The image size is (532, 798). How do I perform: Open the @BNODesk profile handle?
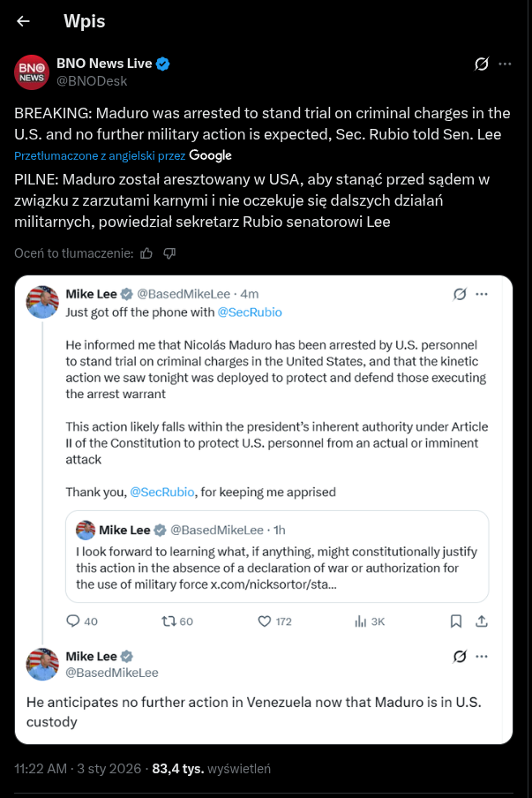click(x=92, y=80)
